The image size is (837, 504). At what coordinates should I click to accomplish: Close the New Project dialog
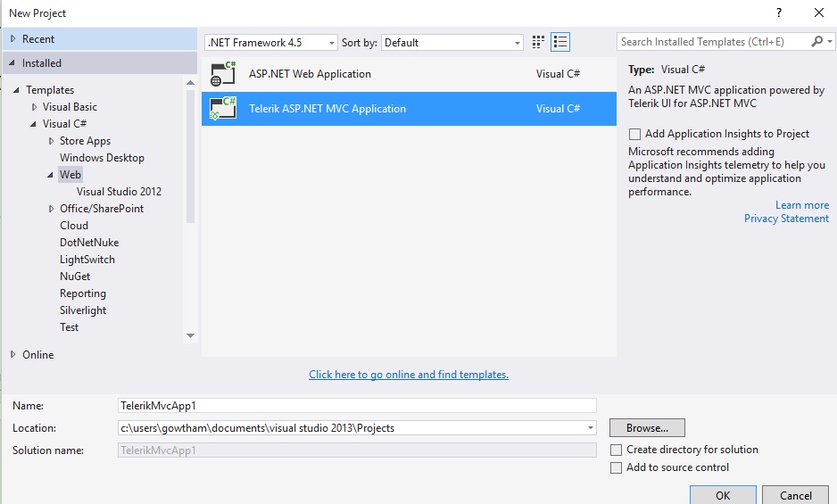pos(819,12)
